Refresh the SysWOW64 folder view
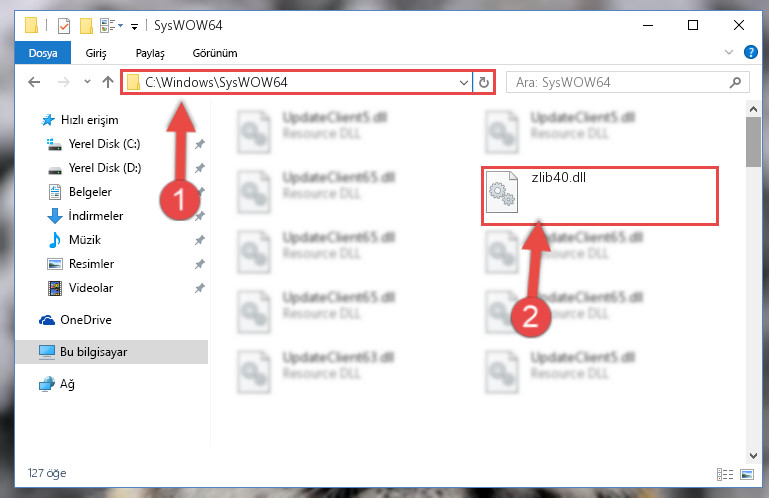Screen dimensions: 769x498 coord(484,82)
